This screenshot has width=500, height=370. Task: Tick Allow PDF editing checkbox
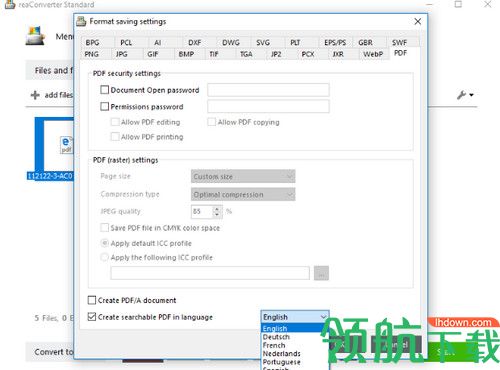(x=115, y=122)
